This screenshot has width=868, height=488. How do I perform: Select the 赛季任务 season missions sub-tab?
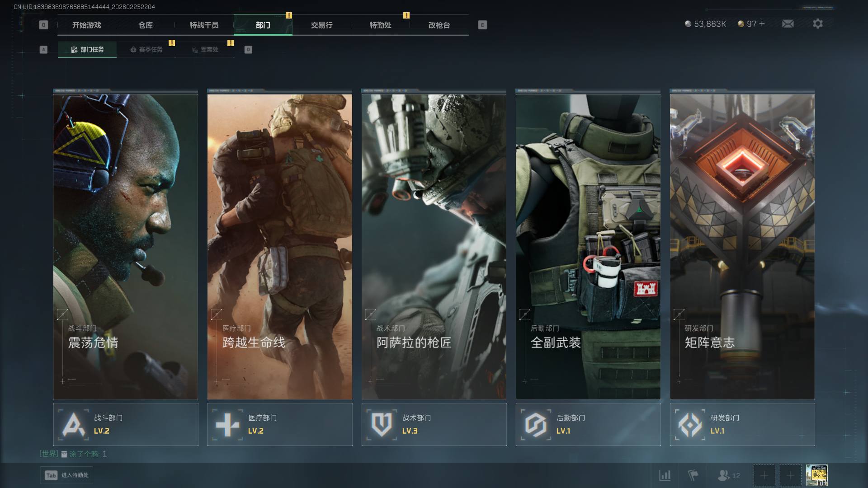click(146, 50)
